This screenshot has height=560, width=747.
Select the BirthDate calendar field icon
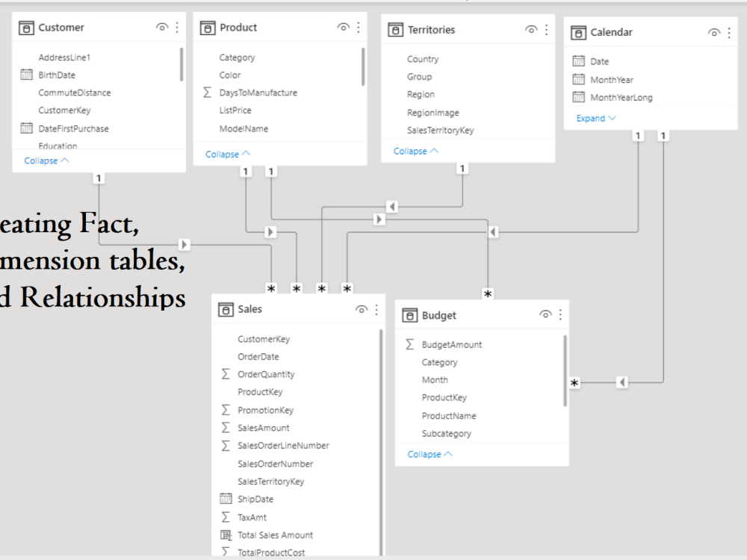point(26,75)
